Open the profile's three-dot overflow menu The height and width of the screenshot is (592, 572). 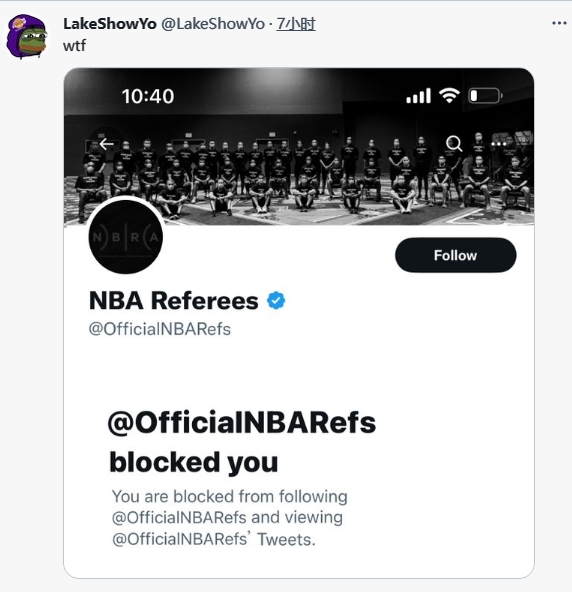pos(498,144)
